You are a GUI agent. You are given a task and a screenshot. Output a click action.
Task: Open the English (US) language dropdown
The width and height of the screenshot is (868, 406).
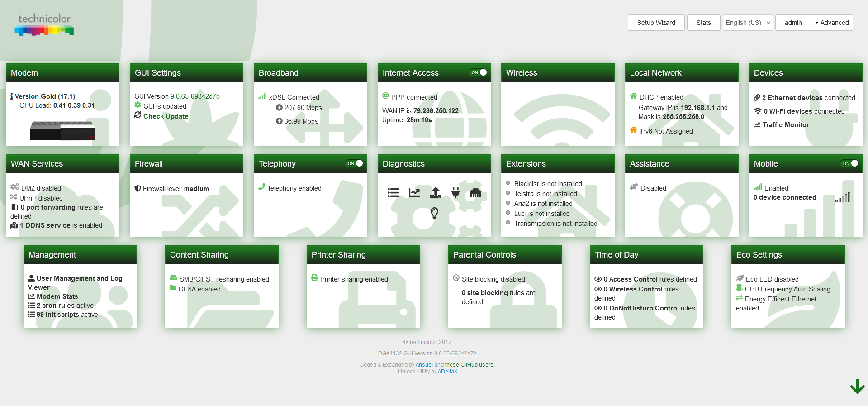pyautogui.click(x=748, y=23)
